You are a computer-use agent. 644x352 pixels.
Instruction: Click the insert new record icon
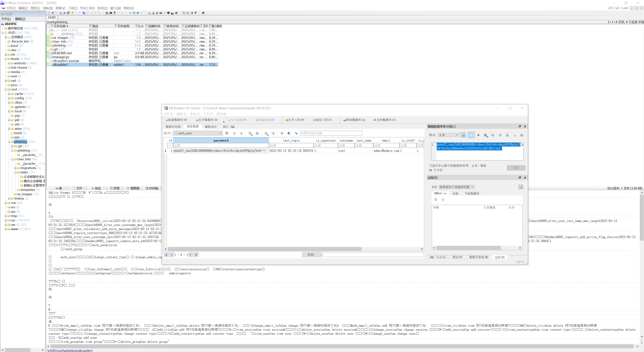point(266,133)
